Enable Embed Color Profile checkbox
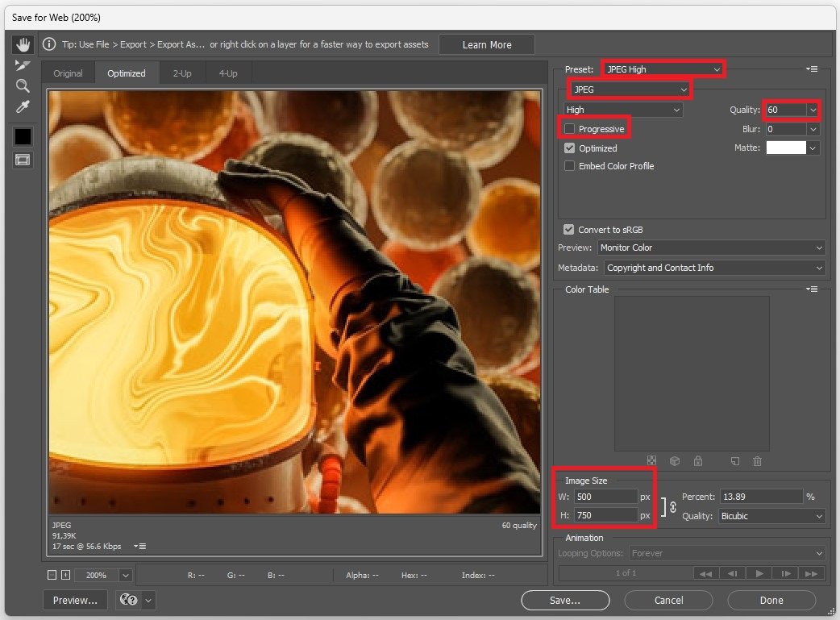The width and height of the screenshot is (840, 620). pyautogui.click(x=570, y=166)
